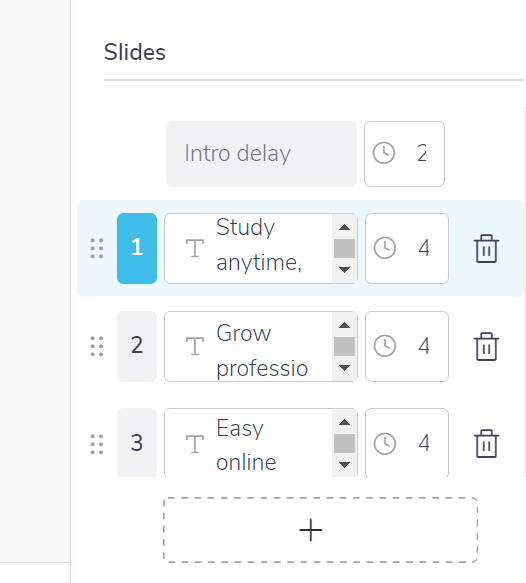
Task: Click the scroll down arrow in slide 3 text
Action: coord(345,465)
